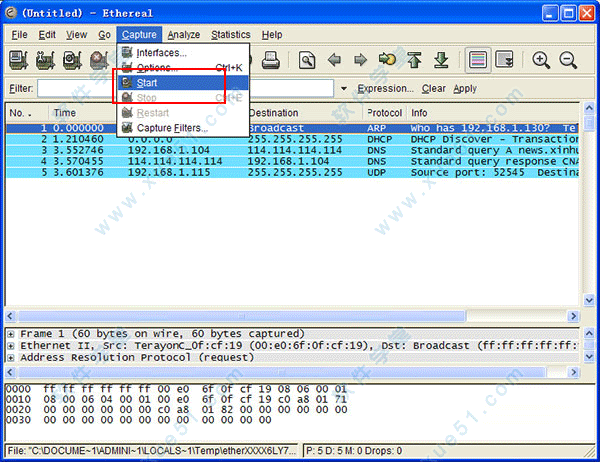This screenshot has height=462, width=600.
Task: Click packet list horizontal scrollbar thumb
Action: pos(242,316)
